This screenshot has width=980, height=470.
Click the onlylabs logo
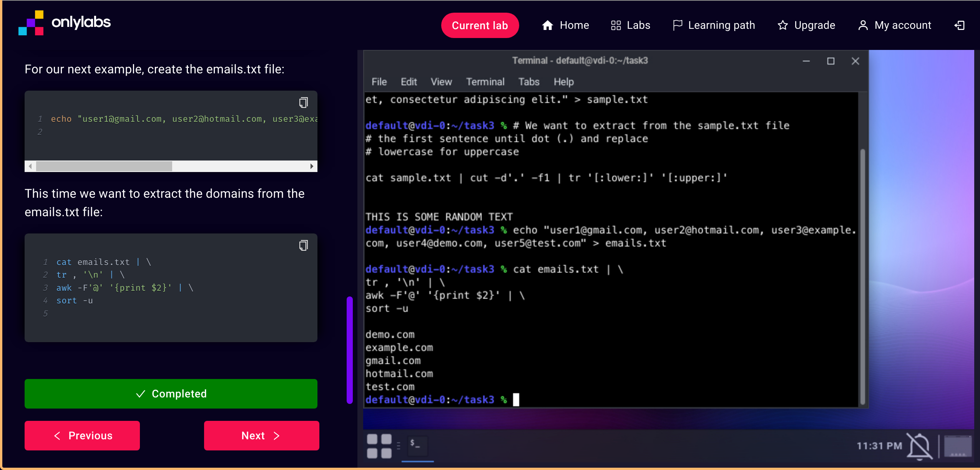65,23
